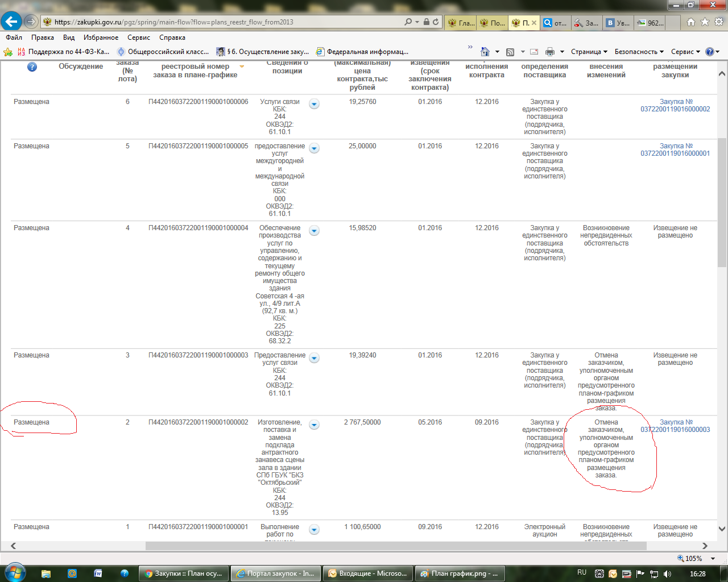Open the Windows Start button
Viewport: 728px width, 582px height.
(x=14, y=572)
